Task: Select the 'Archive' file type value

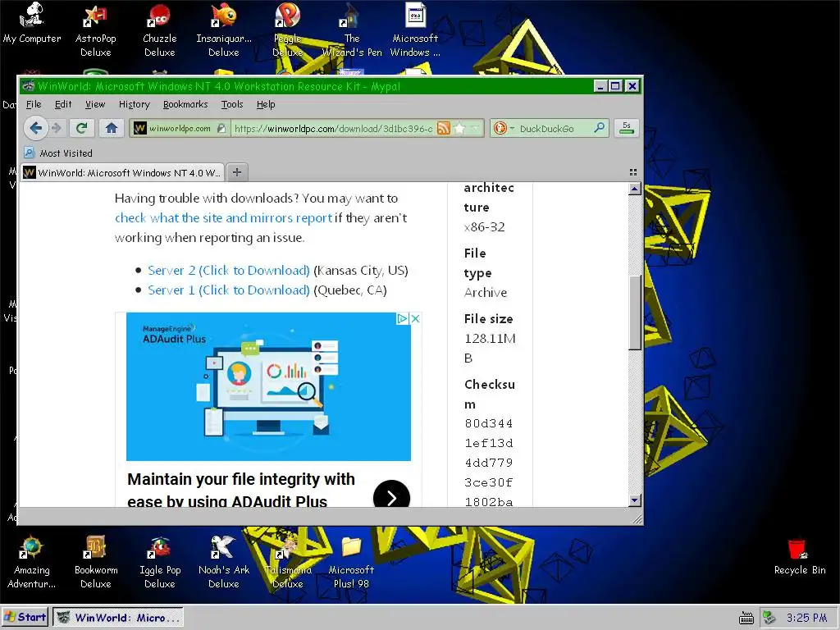Action: click(x=486, y=293)
